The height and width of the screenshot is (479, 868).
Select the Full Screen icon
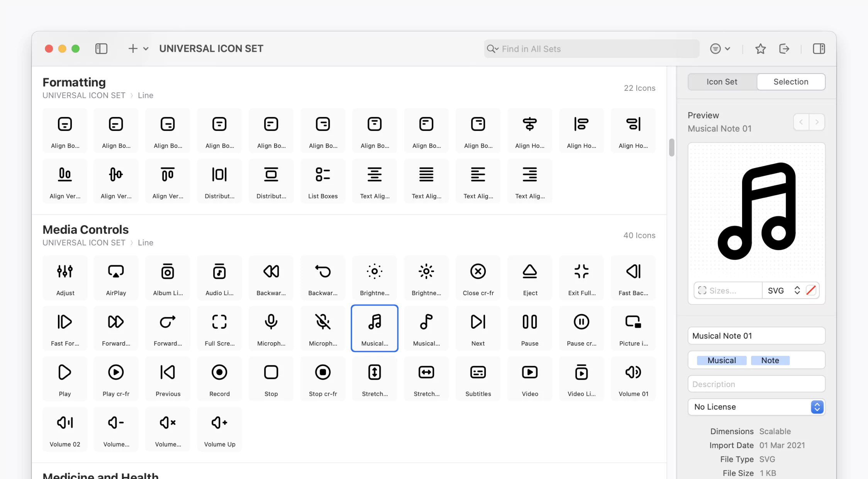point(219,328)
